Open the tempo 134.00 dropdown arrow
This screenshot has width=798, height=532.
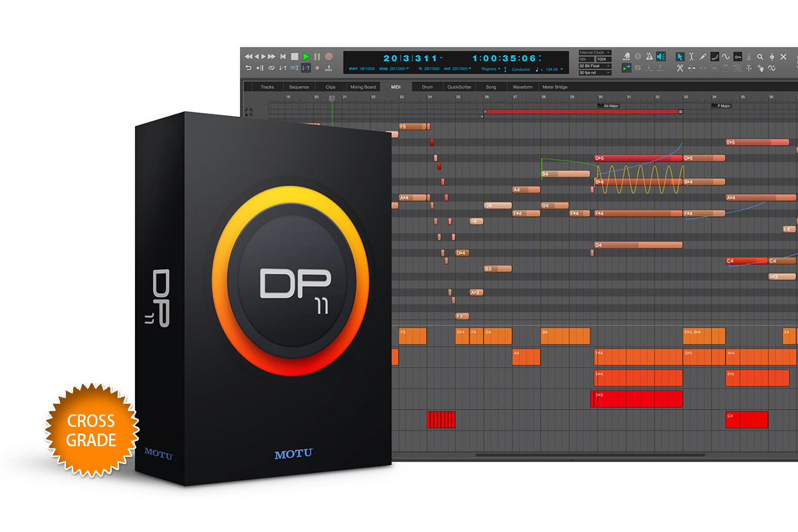point(561,69)
